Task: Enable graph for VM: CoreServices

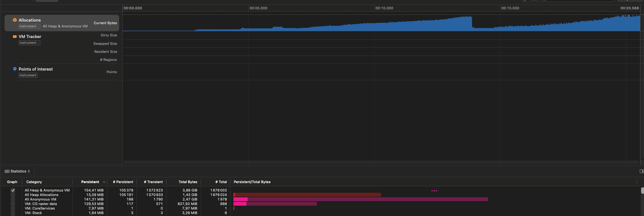Action: click(13, 208)
